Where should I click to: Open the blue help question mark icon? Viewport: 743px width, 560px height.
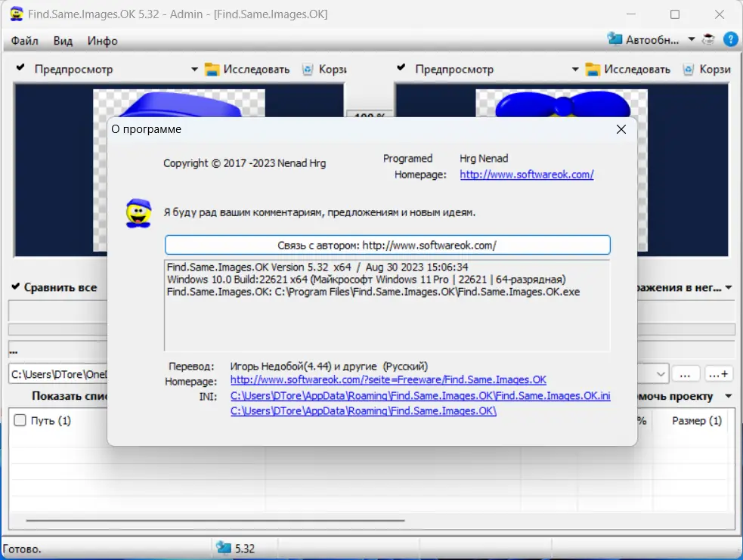(730, 39)
